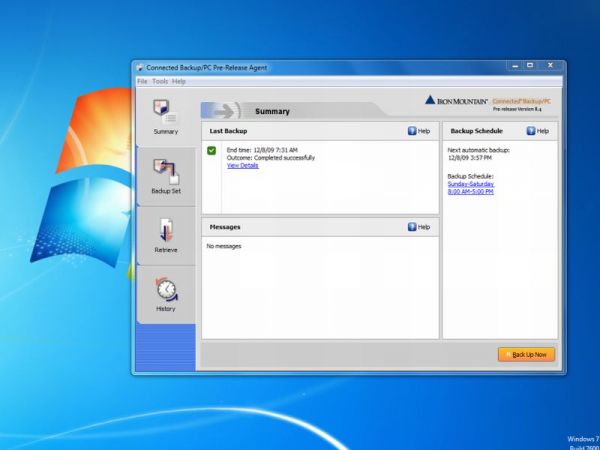Click the 8:00 AM-5:00 PM schedule link

coord(470,191)
